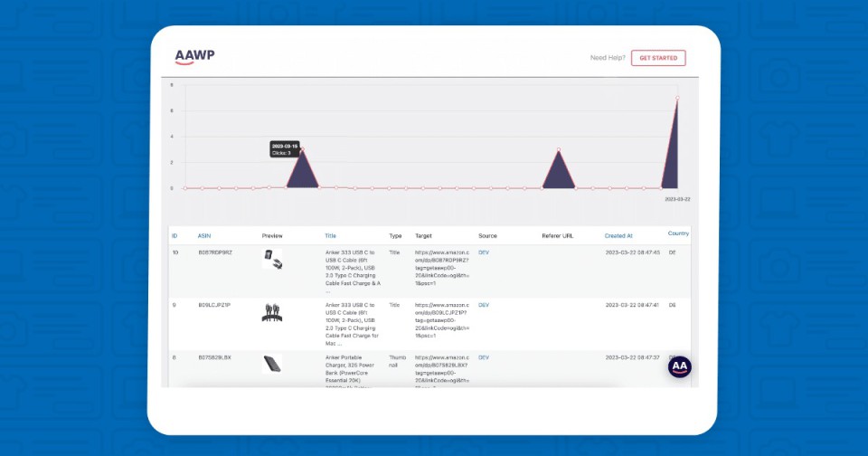
Task: Sort table by ASIN column
Action: pos(204,236)
